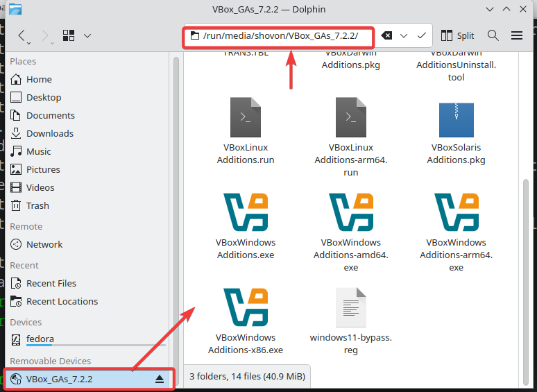Click the back navigation arrow
This screenshot has width=537, height=392.
tap(23, 35)
